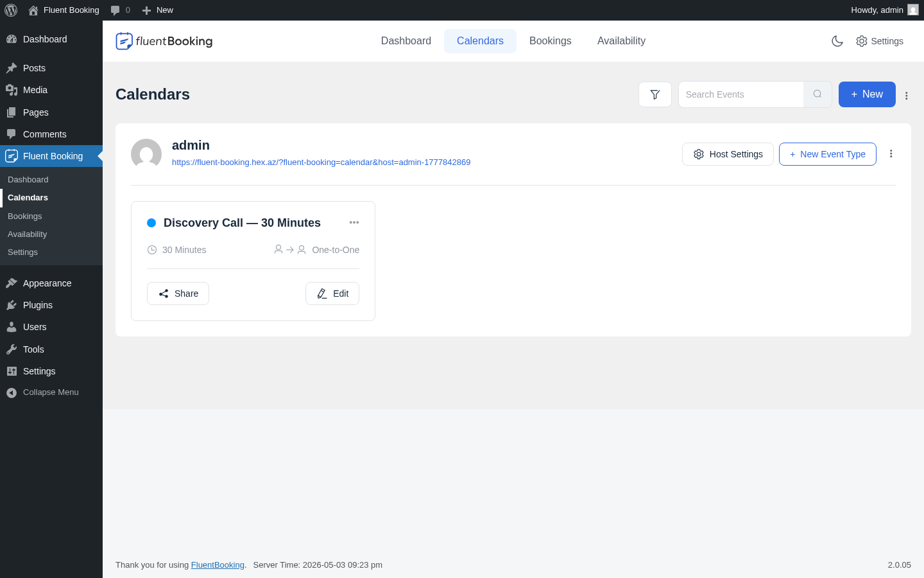924x578 pixels.
Task: Switch to the Dashboard tab in top navigation
Action: pos(406,41)
